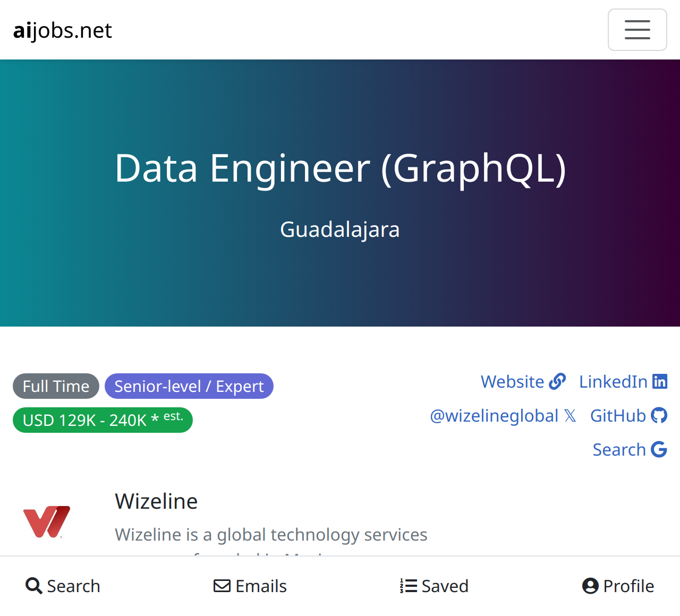Click the Data Engineer (GraphQL) title
This screenshot has width=680, height=616.
[340, 168]
